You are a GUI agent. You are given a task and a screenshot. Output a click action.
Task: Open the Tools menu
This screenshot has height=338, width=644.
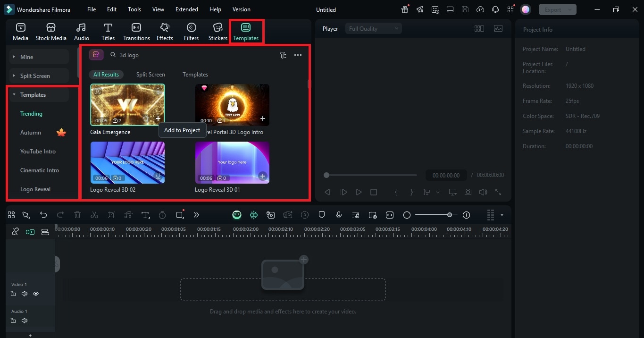tap(134, 9)
